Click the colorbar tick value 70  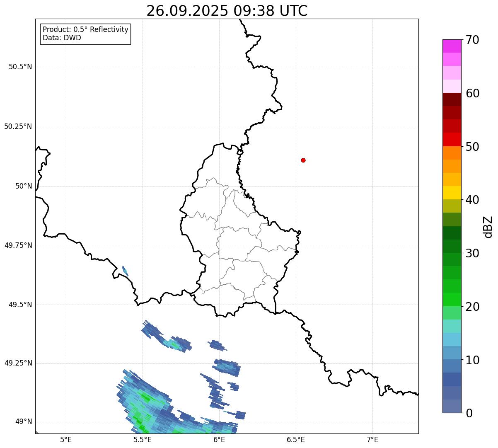(472, 40)
